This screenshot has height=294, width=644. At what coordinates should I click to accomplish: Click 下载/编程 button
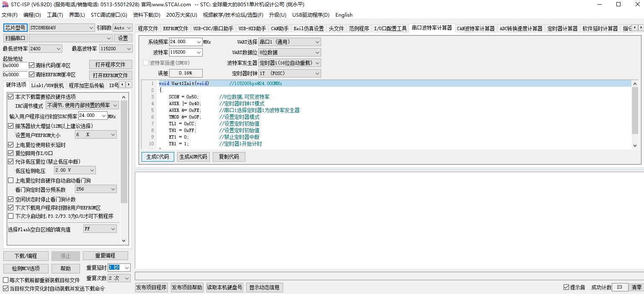point(26,256)
